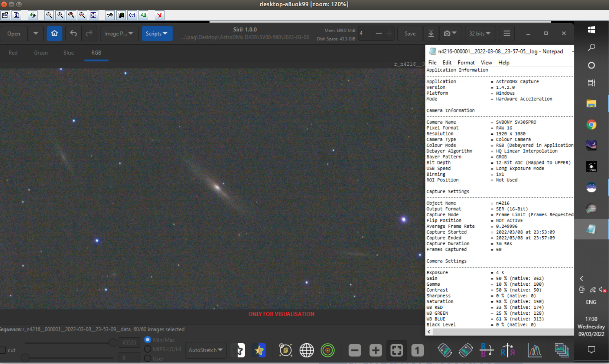Decrease thread count with minus button
The image size is (609, 364).
point(379,33)
